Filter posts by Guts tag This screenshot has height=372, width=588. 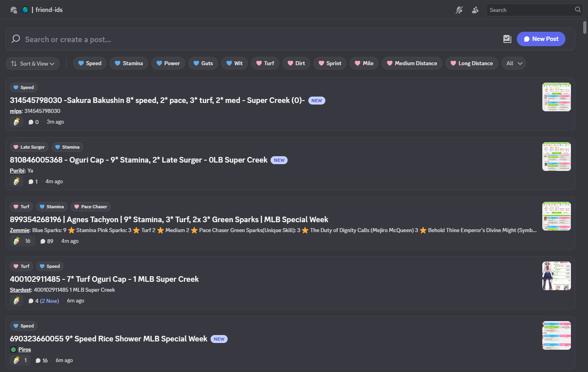pos(203,63)
